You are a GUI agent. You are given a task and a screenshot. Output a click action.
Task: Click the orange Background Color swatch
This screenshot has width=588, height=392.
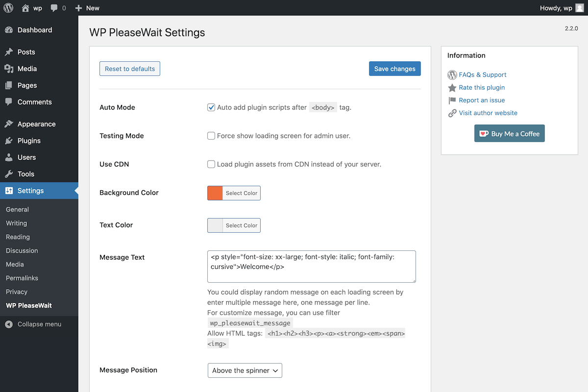215,193
